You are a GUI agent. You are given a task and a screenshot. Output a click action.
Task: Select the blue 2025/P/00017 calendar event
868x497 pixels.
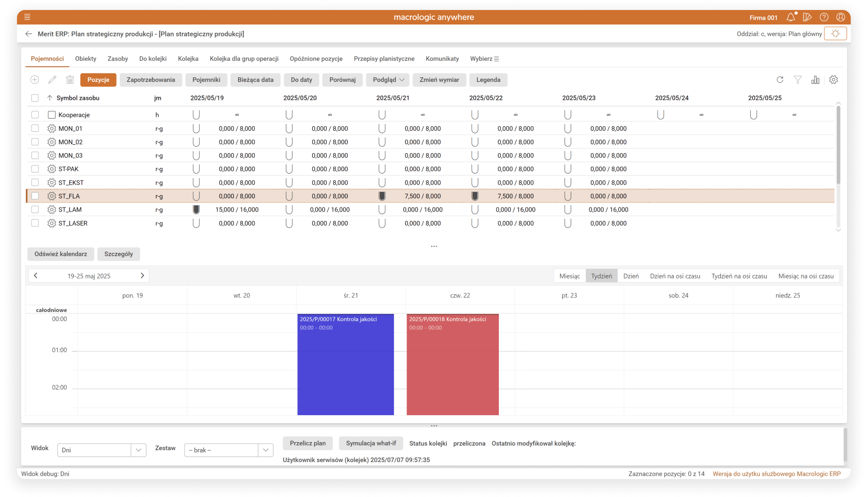345,364
